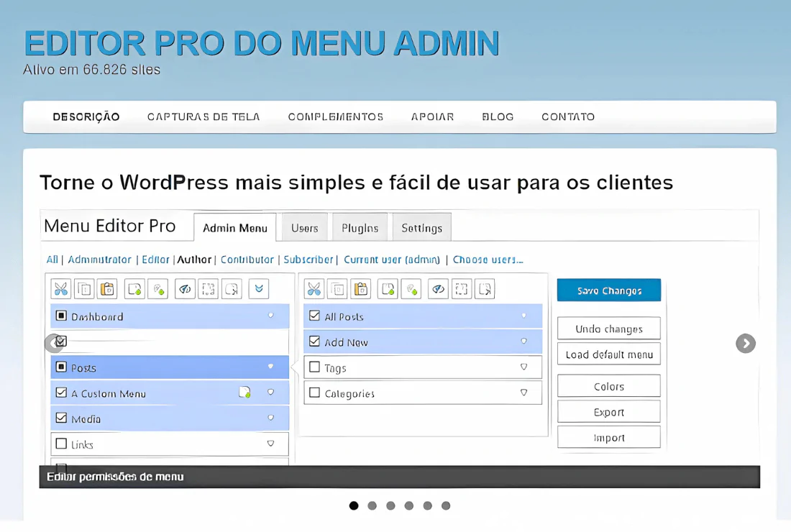The width and height of the screenshot is (791, 532).
Task: Click the custom item page icon on A Custom Menu row
Action: (244, 392)
